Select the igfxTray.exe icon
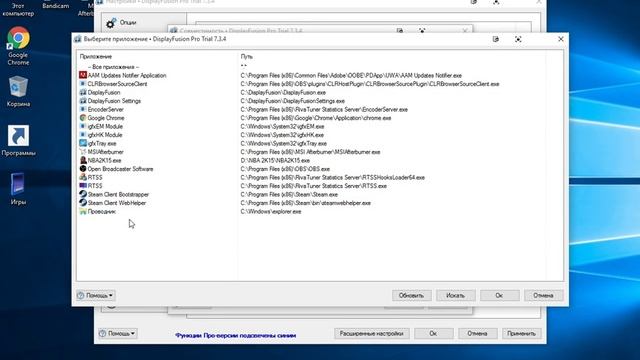Viewport: 640px width, 360px height. click(x=83, y=143)
